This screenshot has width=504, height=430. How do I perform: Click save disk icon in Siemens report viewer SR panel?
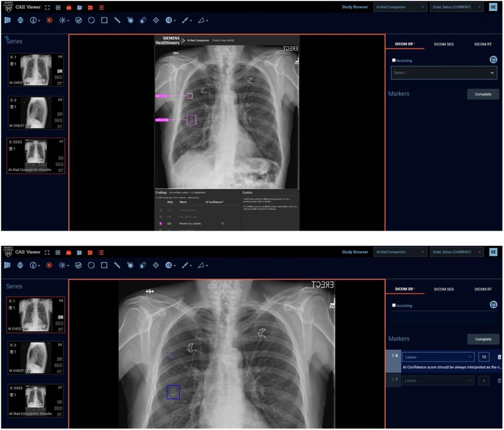493,59
